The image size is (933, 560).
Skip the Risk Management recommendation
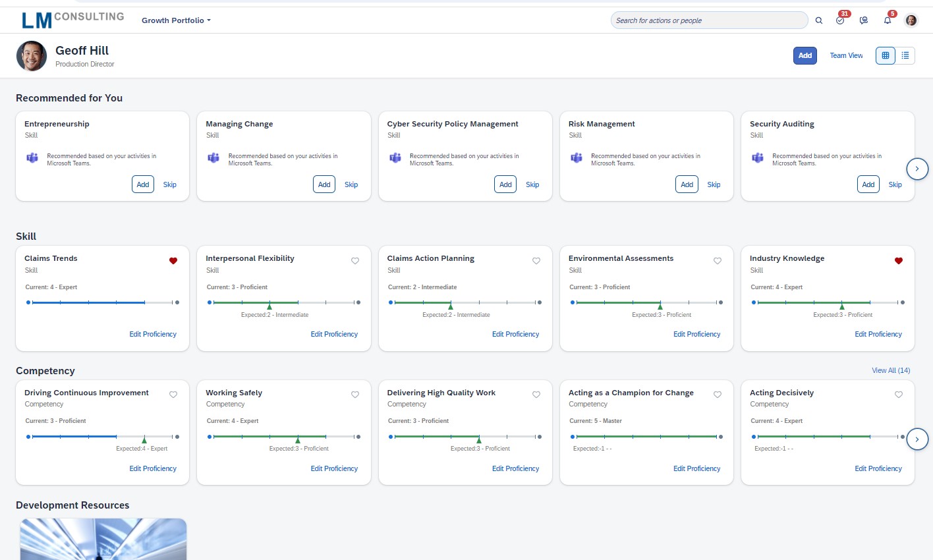[x=714, y=184]
